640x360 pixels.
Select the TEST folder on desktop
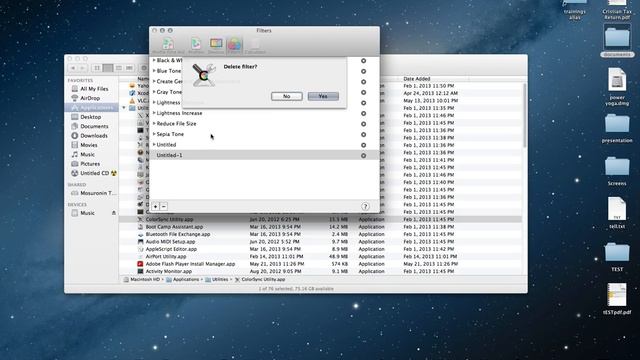pyautogui.click(x=617, y=257)
